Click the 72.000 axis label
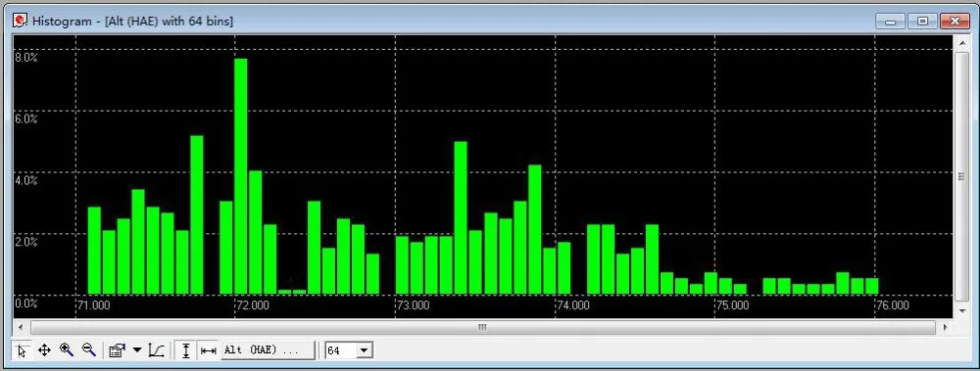980x371 pixels. tap(253, 306)
